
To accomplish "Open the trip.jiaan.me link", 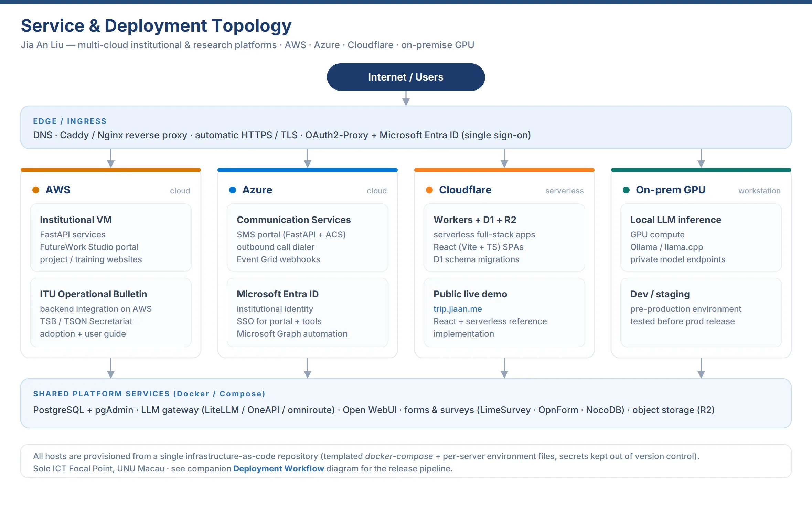I will 458,309.
